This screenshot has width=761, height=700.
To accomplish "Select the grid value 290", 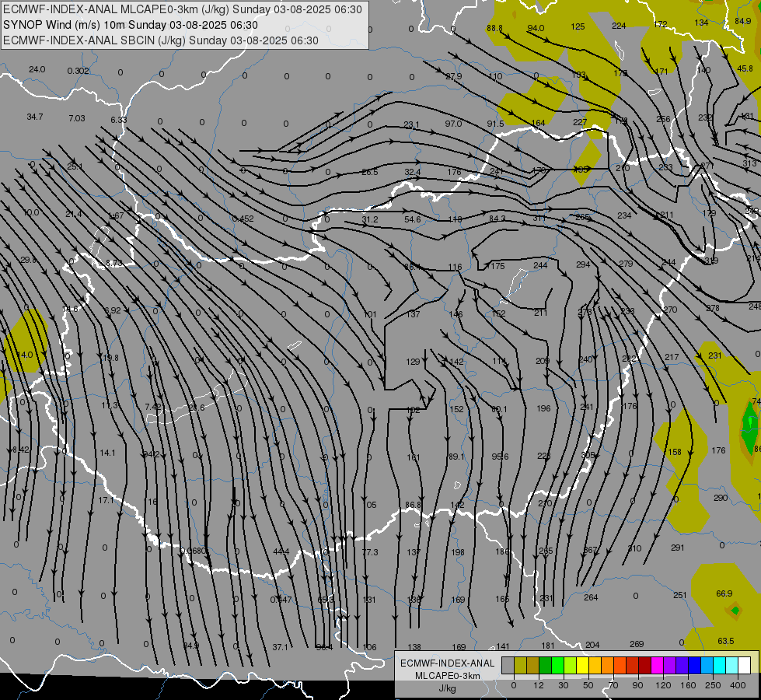I will 721,498.
